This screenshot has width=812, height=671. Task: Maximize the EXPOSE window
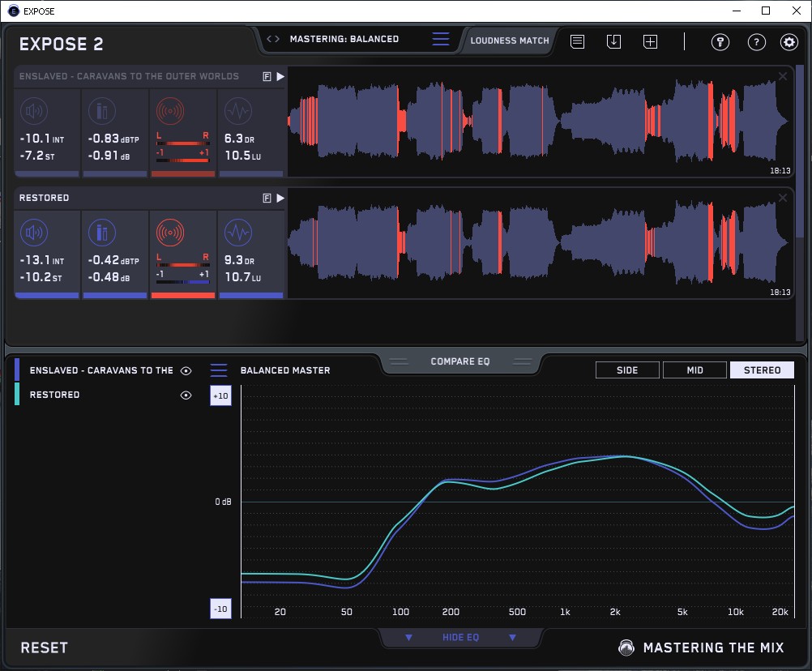click(x=766, y=11)
